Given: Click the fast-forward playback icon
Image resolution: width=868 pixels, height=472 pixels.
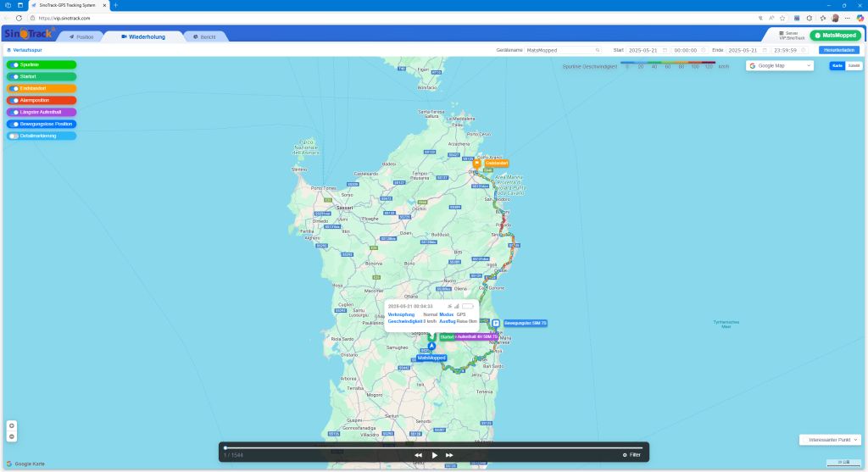Looking at the screenshot, I should tap(449, 455).
